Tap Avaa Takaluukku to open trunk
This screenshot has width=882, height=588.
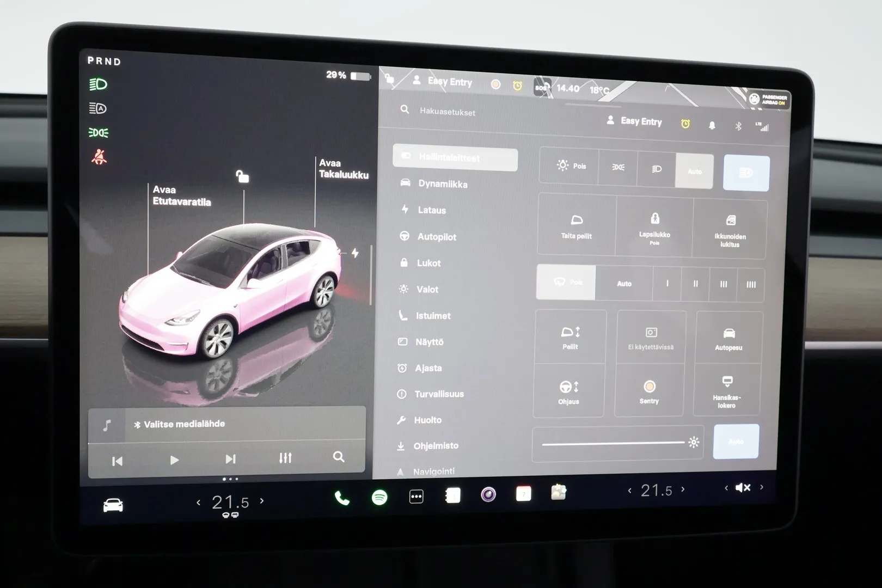pyautogui.click(x=343, y=169)
